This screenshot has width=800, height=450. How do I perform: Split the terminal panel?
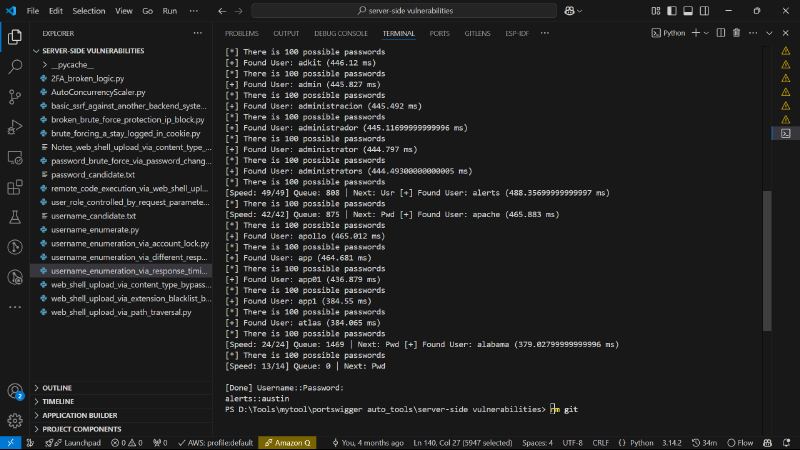tap(720, 33)
